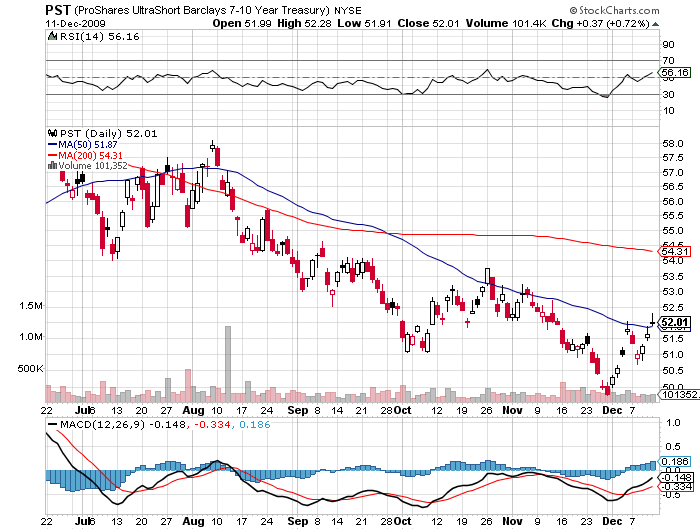The height and width of the screenshot is (530, 700).
Task: Click the boxed 52.01 last price tag
Action: (675, 322)
